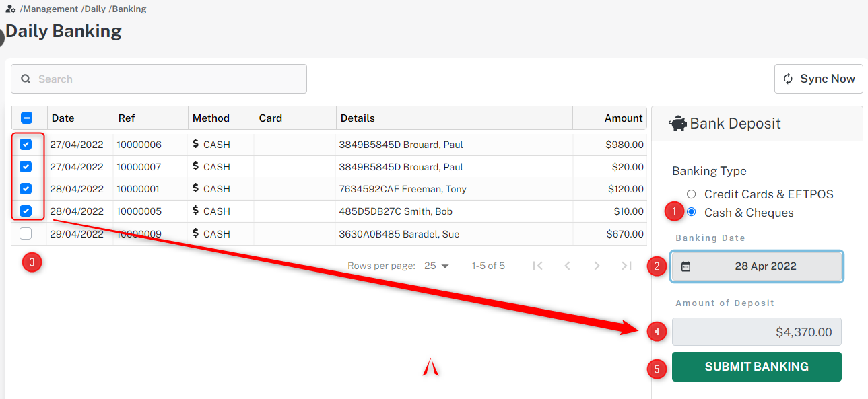Viewport: 868px width, 399px height.
Task: Go to the previous page arrow
Action: (567, 266)
